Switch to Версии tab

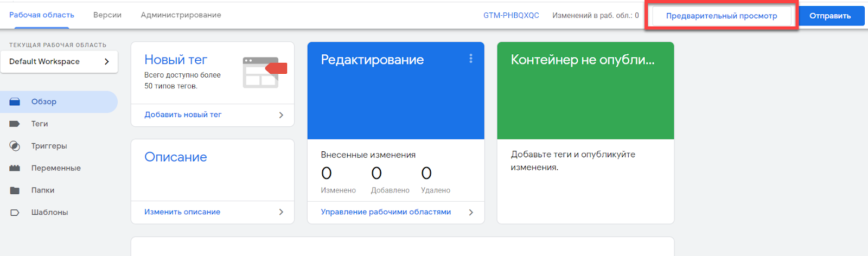[x=107, y=15]
